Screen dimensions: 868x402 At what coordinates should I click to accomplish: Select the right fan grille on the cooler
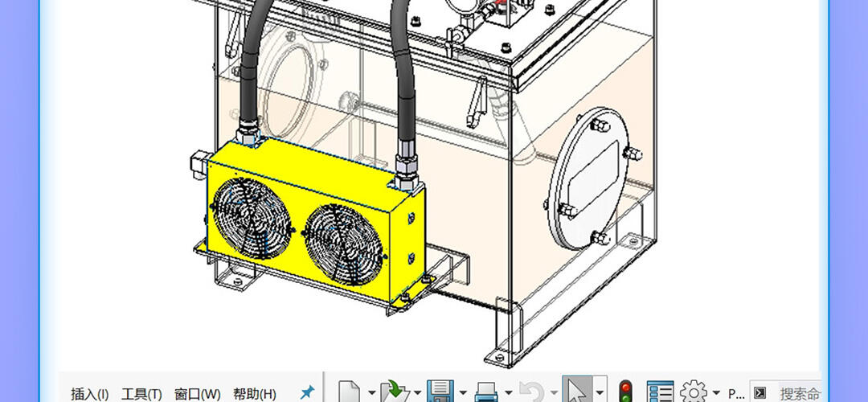click(x=344, y=244)
